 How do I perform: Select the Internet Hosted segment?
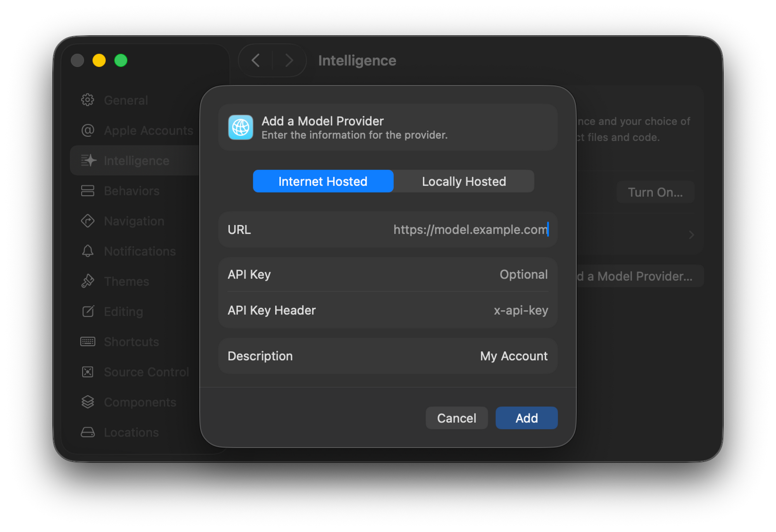tap(323, 181)
